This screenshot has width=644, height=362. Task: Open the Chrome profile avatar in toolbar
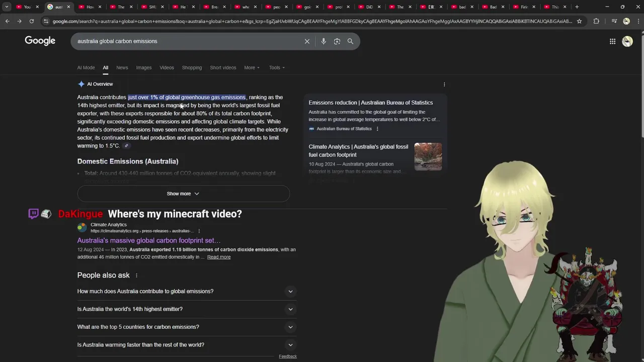(x=626, y=21)
